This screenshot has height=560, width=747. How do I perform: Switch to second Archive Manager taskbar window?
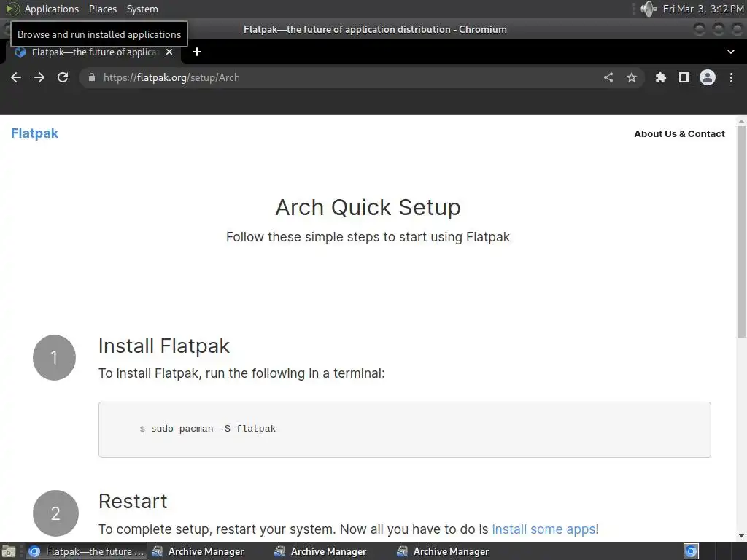[x=320, y=551]
